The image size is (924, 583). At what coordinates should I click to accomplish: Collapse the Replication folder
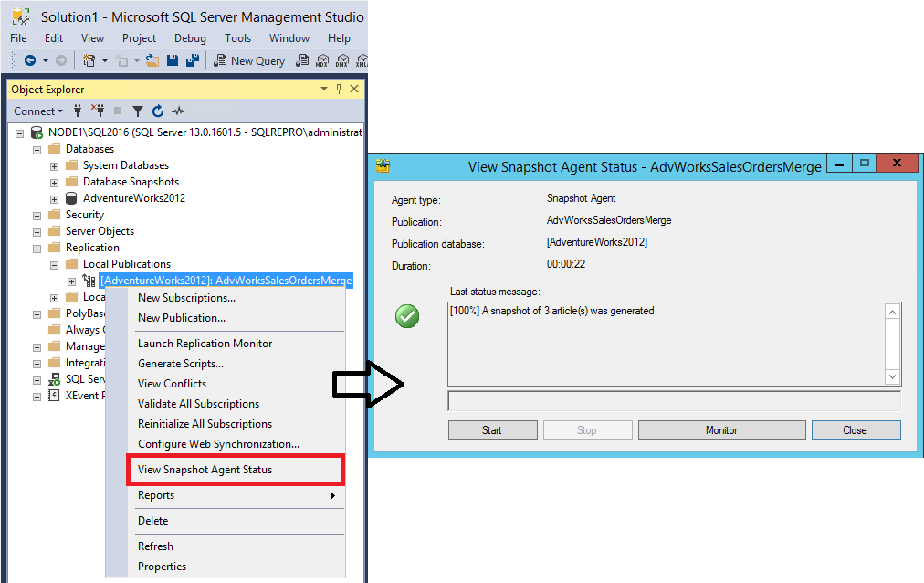tap(37, 247)
